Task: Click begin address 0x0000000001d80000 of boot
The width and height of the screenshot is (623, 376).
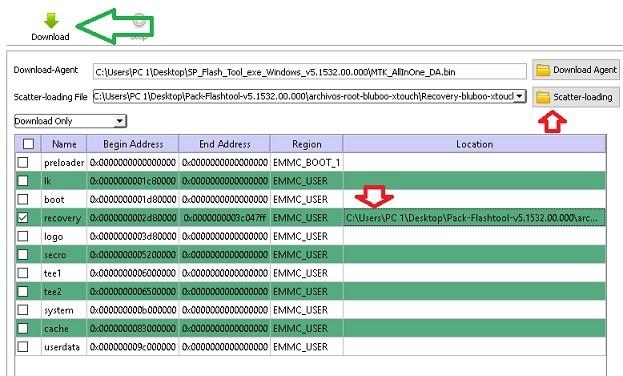Action: coord(133,199)
